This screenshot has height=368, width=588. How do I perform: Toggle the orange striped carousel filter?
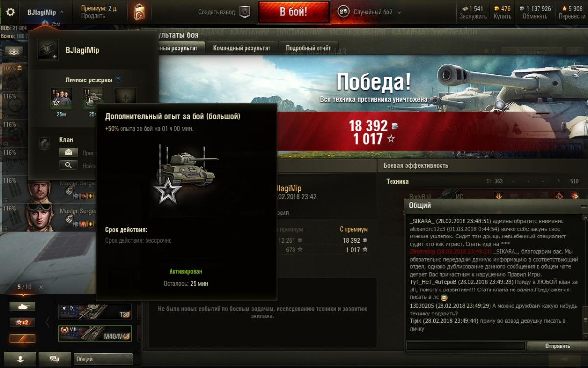click(23, 339)
